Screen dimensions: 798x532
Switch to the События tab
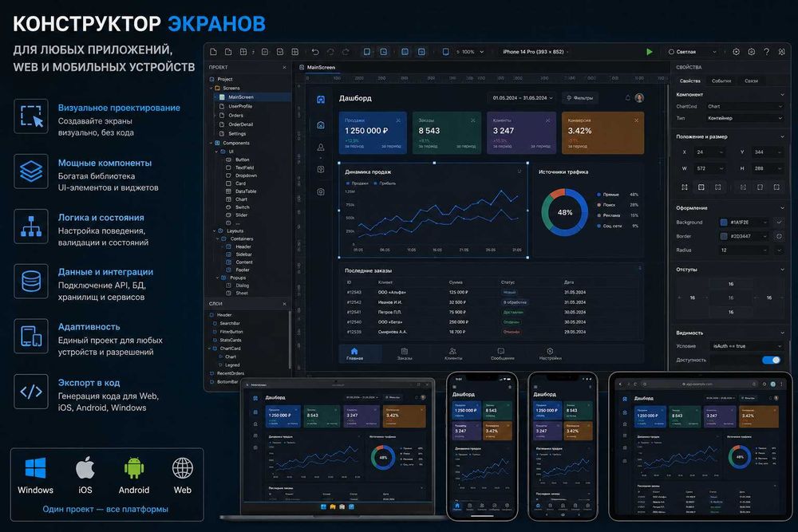(721, 81)
